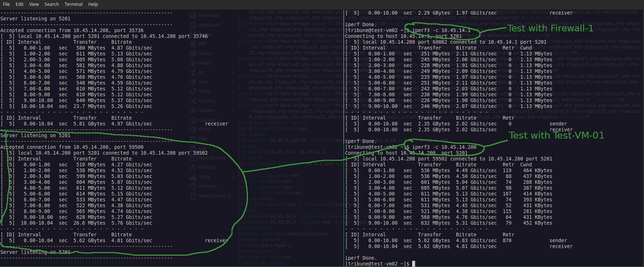
Task: Click the '5.31 Gbits/sec' bitrate value
Action: coord(476,223)
